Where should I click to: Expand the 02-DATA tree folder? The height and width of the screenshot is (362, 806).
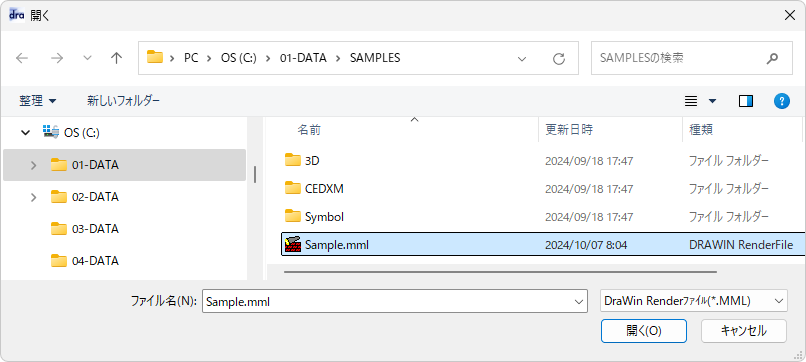pos(33,197)
